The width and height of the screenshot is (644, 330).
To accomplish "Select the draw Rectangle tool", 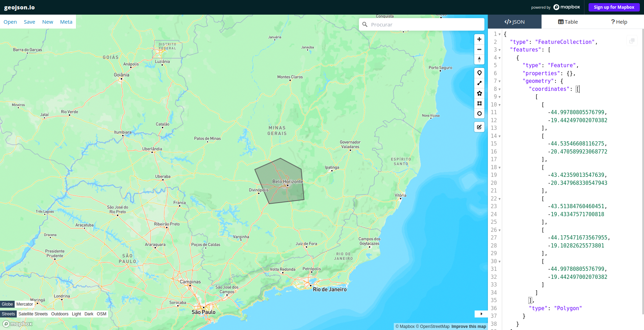I will [479, 103].
